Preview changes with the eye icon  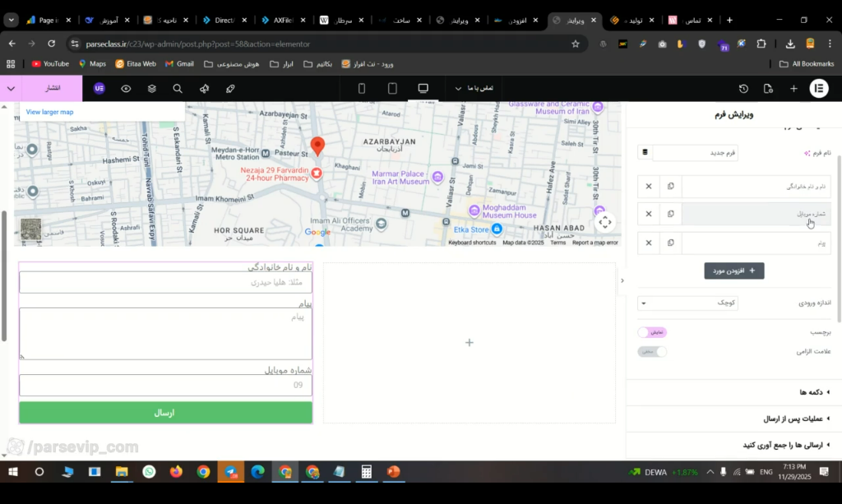(126, 89)
